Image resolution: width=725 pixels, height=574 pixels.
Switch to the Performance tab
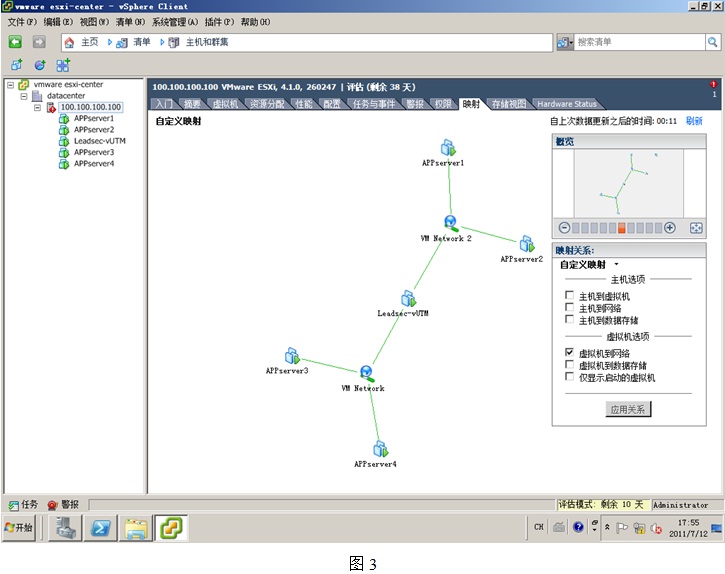[304, 104]
